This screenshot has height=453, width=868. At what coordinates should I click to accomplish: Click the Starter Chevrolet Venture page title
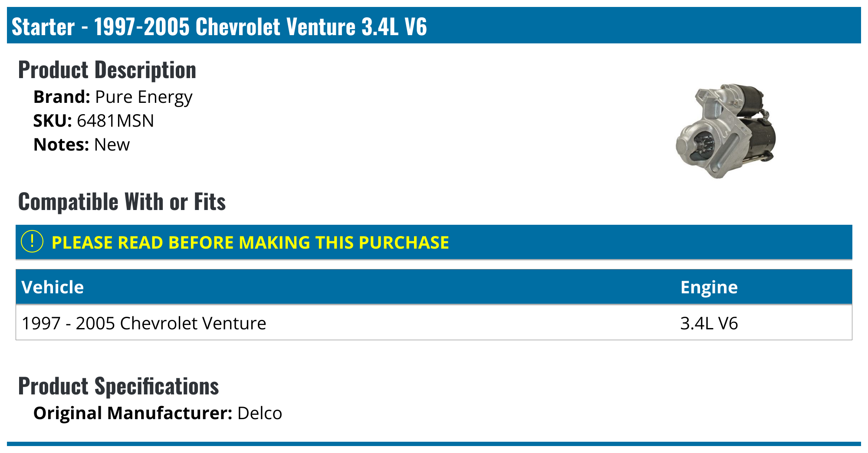coord(219,26)
